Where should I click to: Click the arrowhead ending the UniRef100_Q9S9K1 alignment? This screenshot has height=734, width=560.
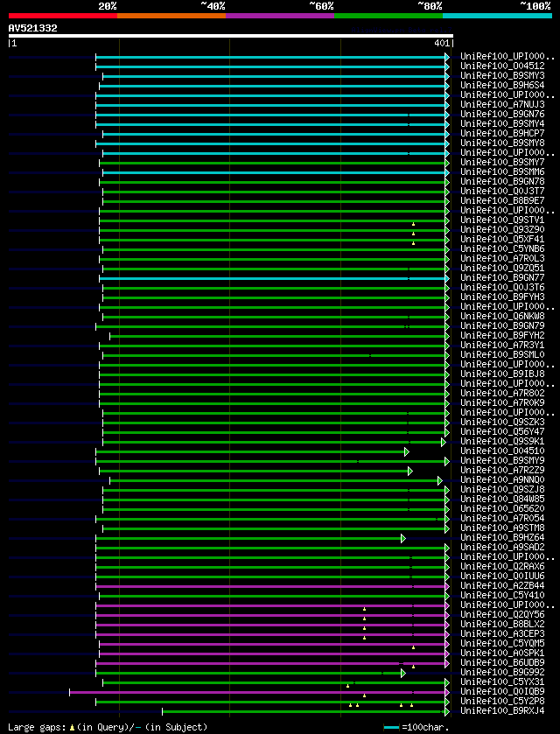coord(443,443)
